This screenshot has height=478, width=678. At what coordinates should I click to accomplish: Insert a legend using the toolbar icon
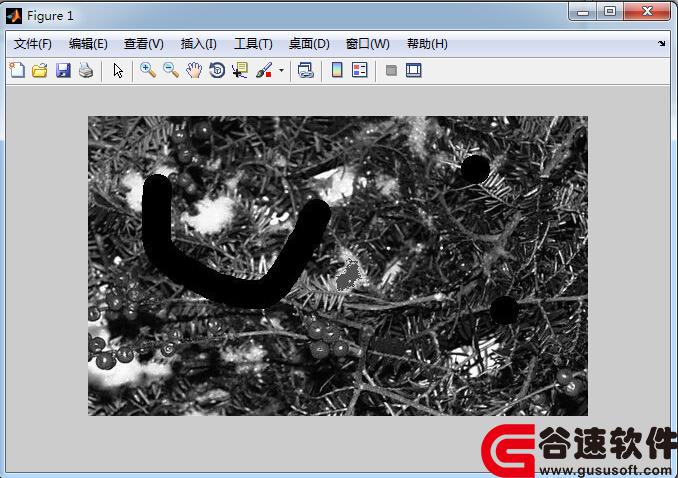[360, 70]
